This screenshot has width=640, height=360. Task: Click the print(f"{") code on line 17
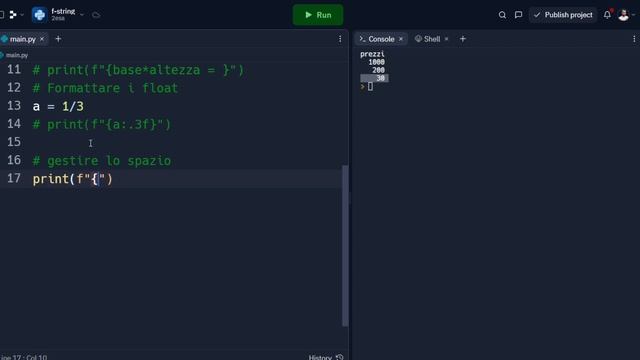[x=72, y=179]
